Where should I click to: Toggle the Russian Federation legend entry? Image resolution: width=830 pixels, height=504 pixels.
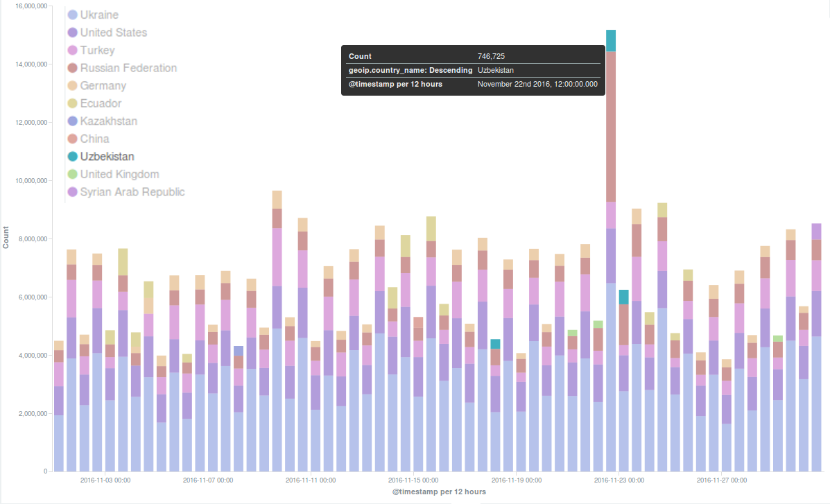(x=128, y=68)
